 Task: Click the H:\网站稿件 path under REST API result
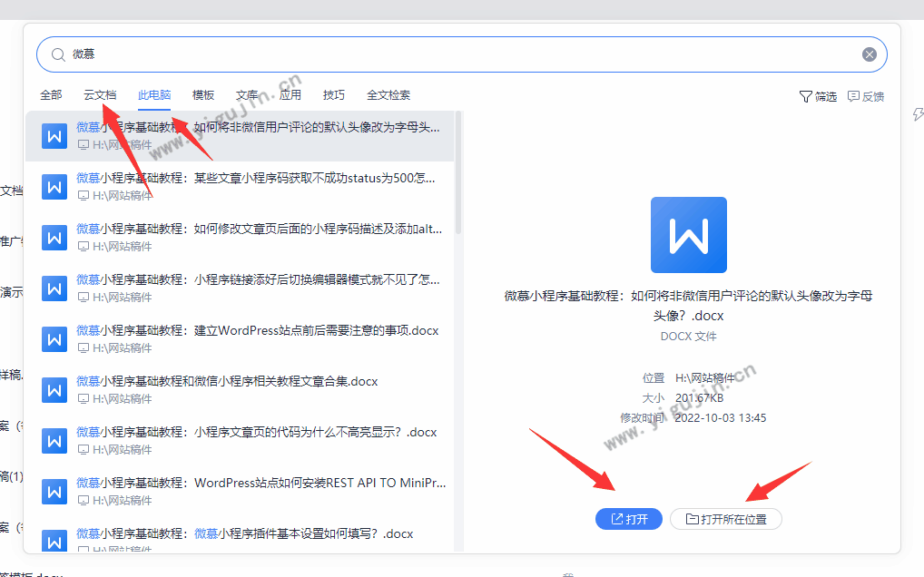(122, 500)
